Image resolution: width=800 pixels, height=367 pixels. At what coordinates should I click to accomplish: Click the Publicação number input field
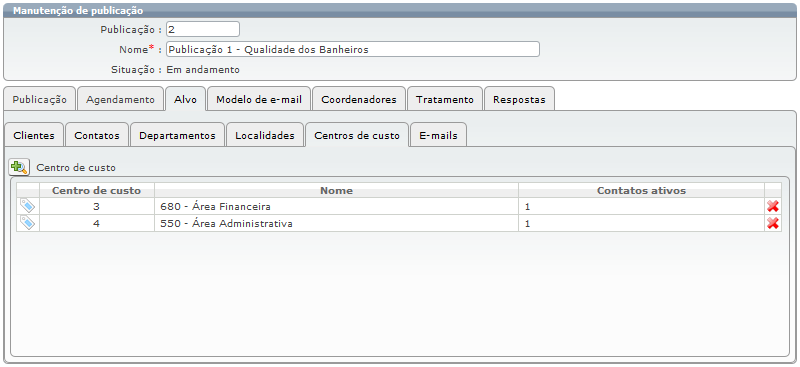(x=203, y=29)
